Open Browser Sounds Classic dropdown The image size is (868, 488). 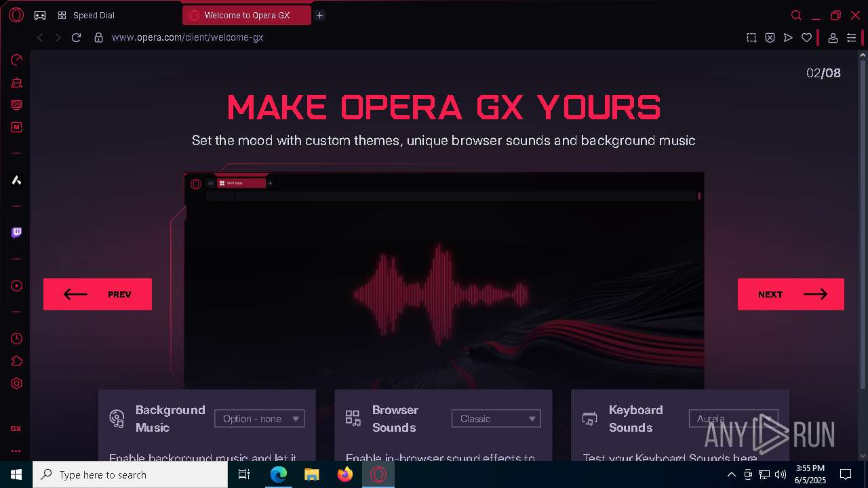(x=496, y=419)
